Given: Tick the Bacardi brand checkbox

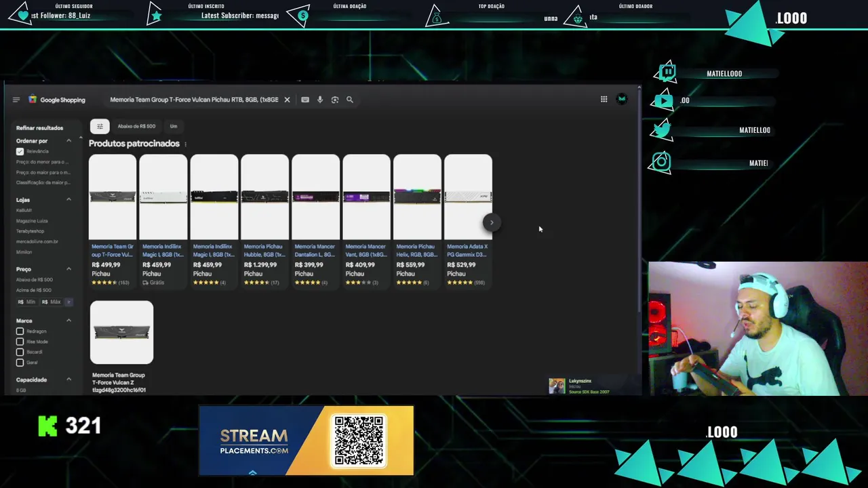Looking at the screenshot, I should point(20,352).
